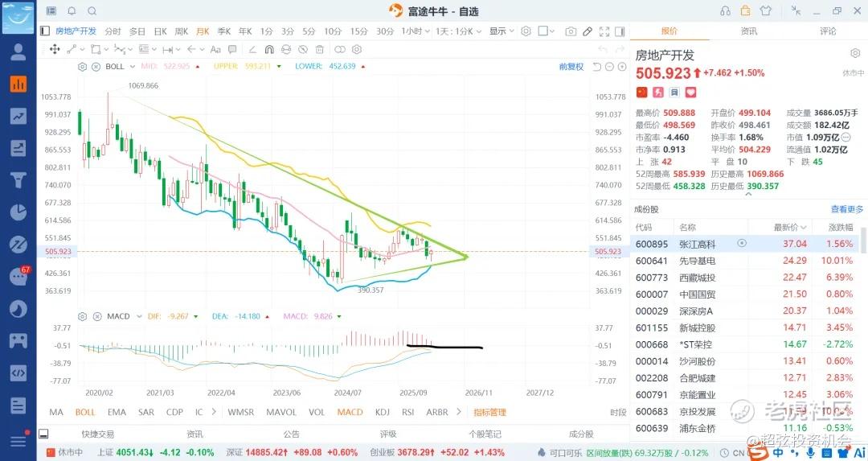Switch to the 日K chart tab
The height and width of the screenshot is (461, 868).
click(160, 31)
